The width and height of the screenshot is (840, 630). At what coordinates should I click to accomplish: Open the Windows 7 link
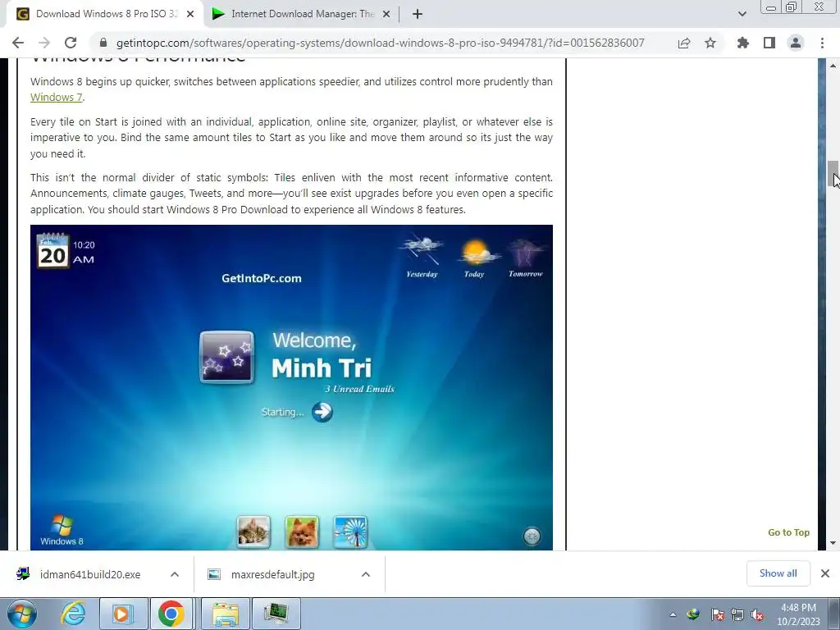click(57, 98)
